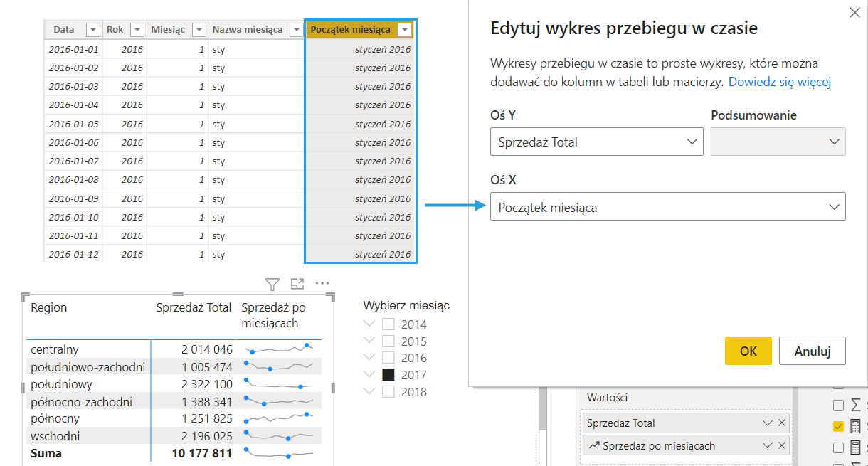
Task: Open dropdown menu for Sprzedaż Total field in Wartości
Action: point(767,423)
